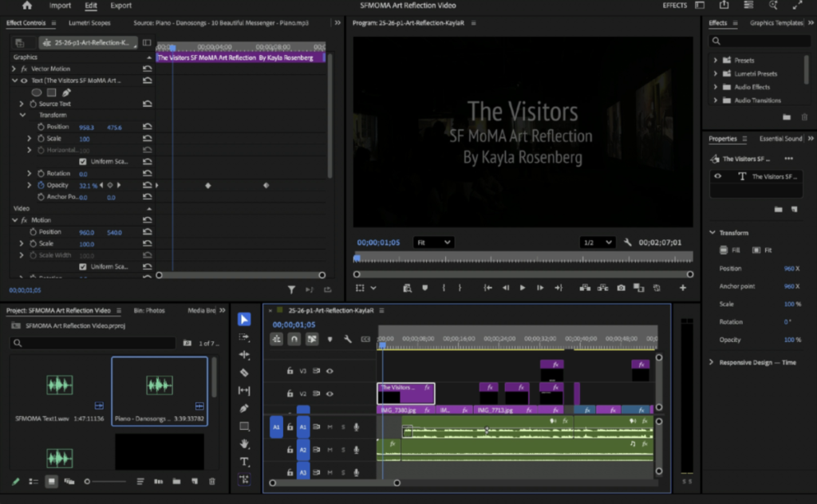
Task: Step forward one frame in Program monitor
Action: tap(540, 288)
